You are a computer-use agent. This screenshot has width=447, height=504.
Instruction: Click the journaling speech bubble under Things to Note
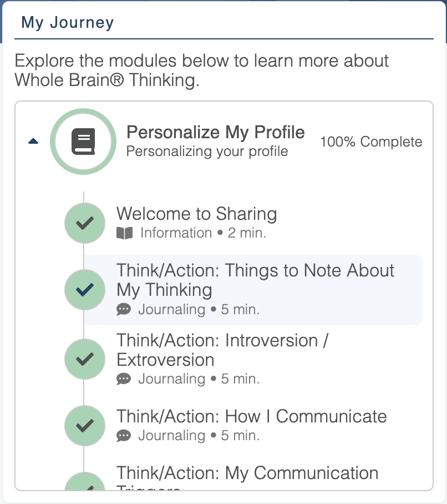coord(124,309)
